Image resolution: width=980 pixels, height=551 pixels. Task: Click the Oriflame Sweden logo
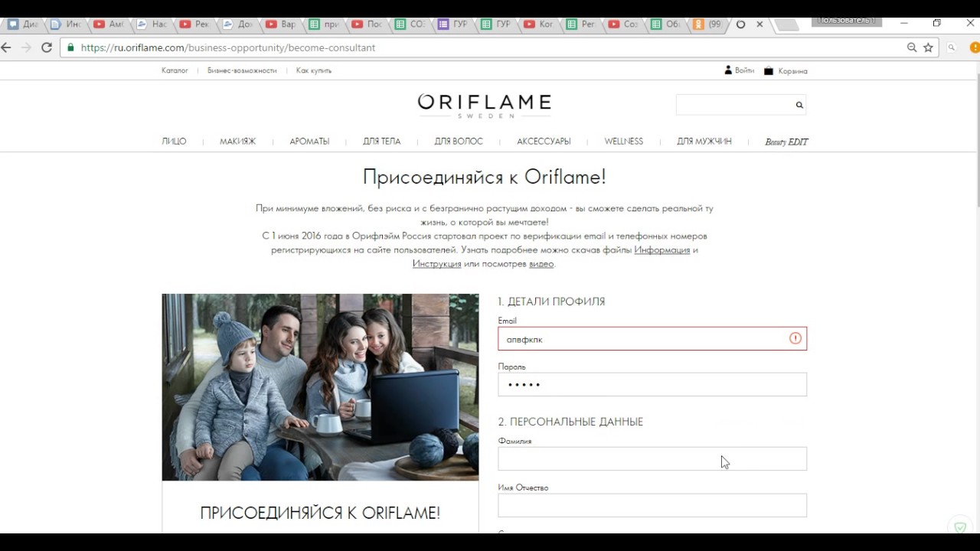484,105
